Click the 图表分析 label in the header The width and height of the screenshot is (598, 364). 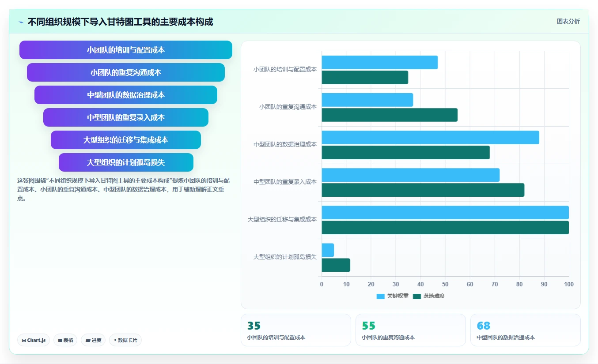point(568,21)
